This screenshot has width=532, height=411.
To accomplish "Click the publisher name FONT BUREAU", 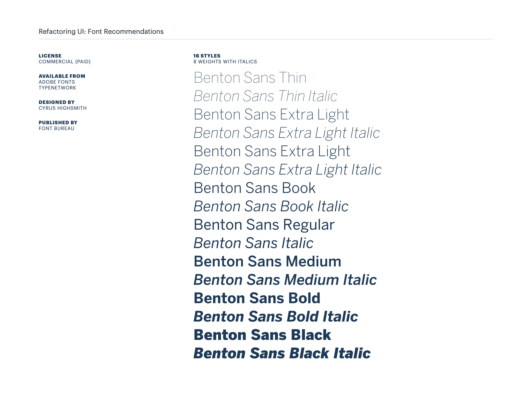I will (56, 128).
